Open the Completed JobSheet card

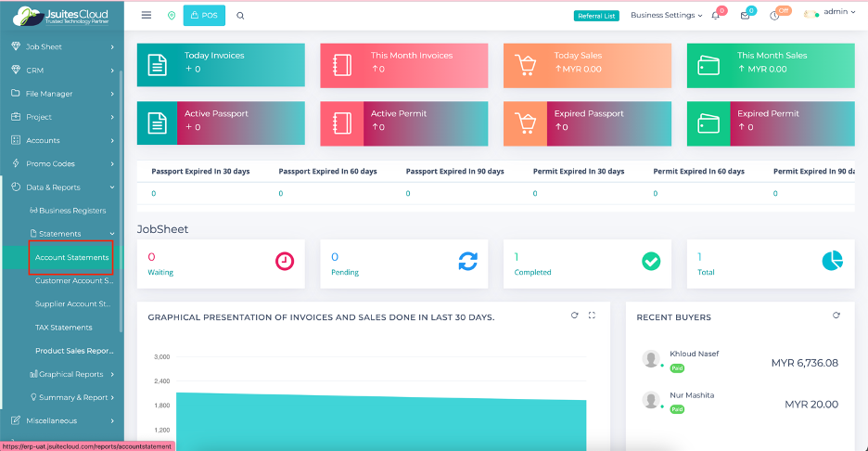click(588, 262)
